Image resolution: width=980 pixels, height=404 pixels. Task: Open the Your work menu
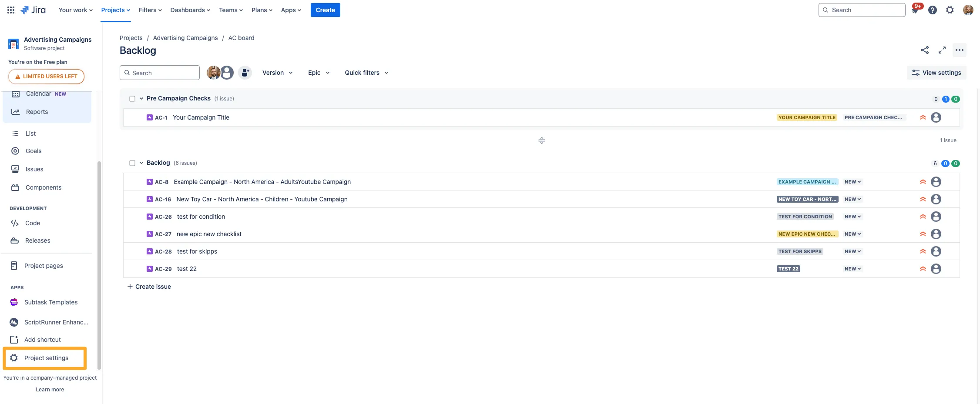76,10
